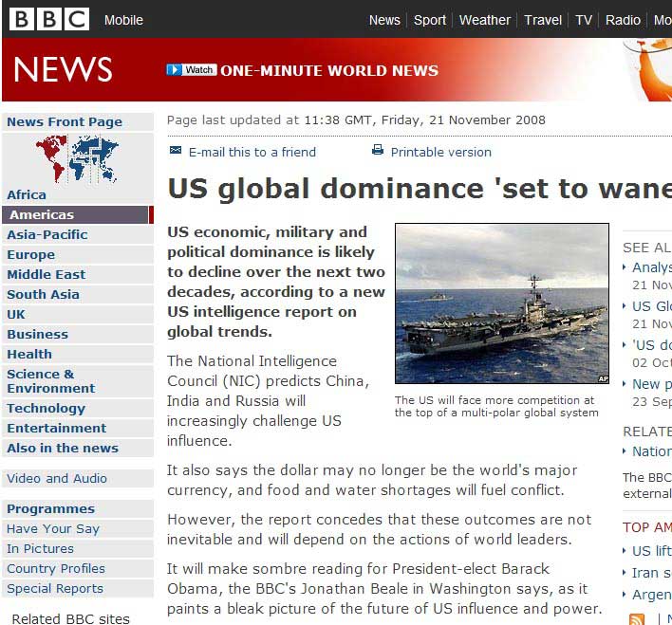Click the paragraph mentioning Jonathan Beale
This screenshot has height=625, width=672.
coord(384,589)
